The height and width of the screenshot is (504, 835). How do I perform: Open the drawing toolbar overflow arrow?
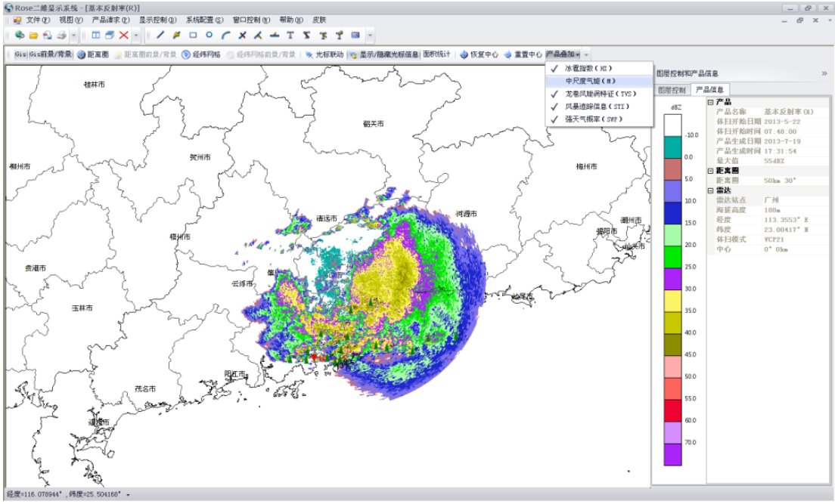coord(370,36)
